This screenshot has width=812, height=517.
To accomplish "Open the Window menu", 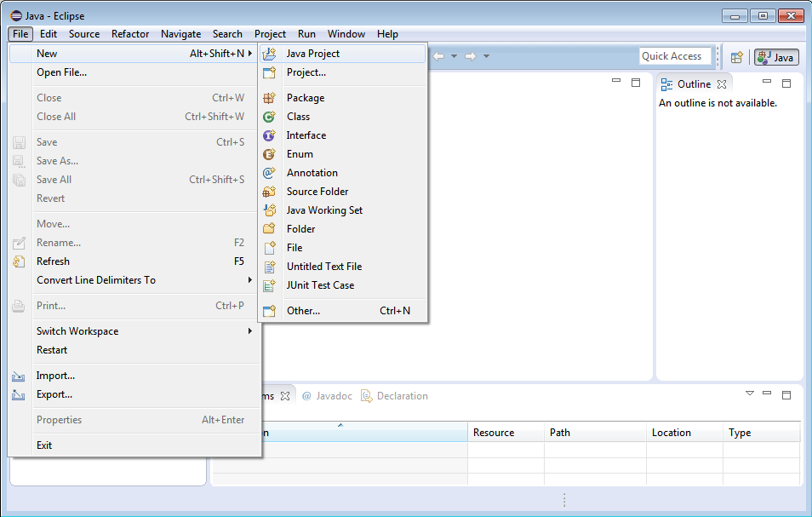I will (346, 34).
